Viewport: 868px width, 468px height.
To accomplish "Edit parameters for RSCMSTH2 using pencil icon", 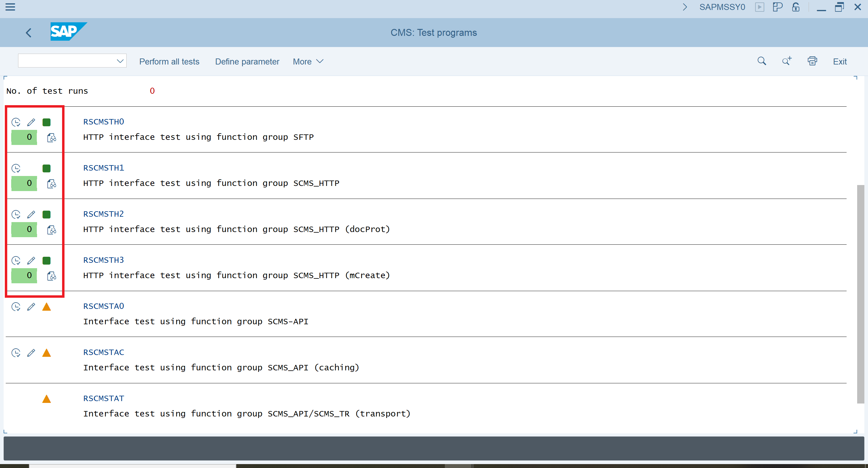I will click(x=31, y=214).
